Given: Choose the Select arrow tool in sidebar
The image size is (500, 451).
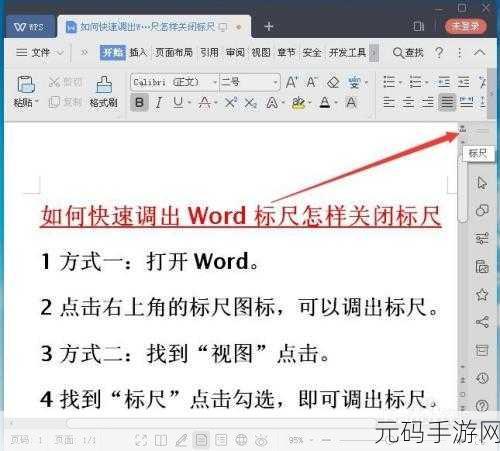Looking at the screenshot, I should (x=482, y=183).
